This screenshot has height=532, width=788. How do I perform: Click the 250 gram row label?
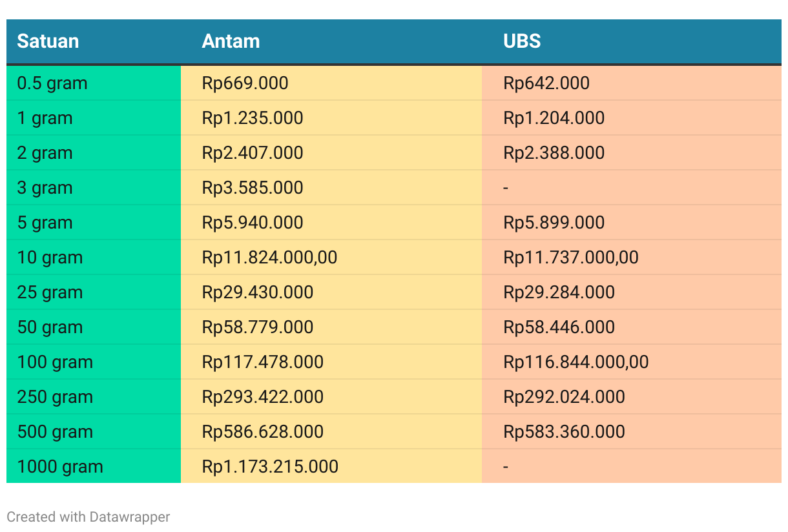[x=55, y=397]
